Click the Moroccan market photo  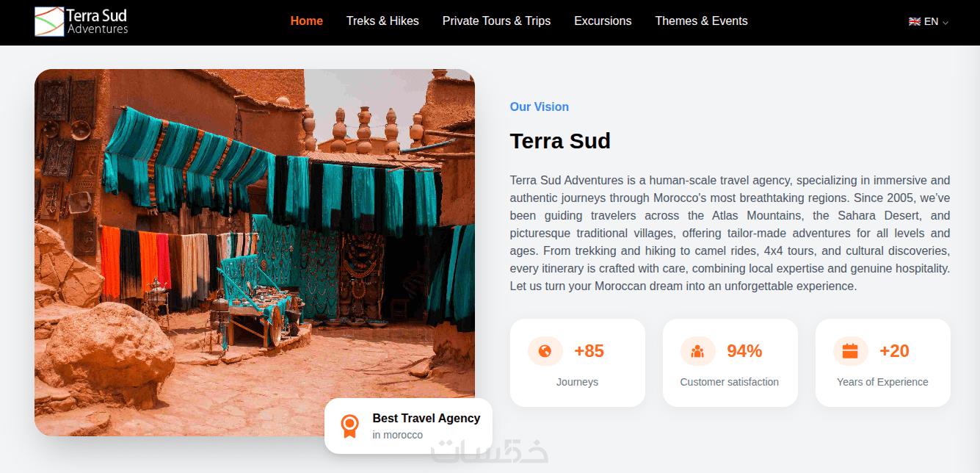(x=255, y=252)
